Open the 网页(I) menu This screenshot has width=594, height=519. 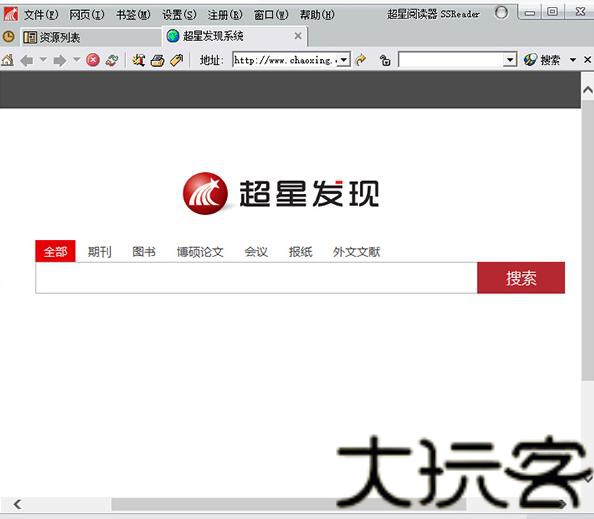point(87,15)
